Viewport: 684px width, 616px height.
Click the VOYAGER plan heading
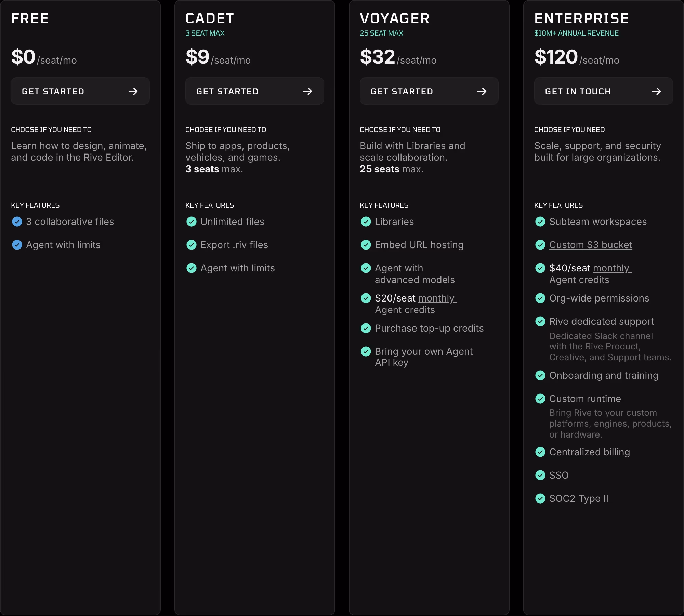[x=395, y=18]
